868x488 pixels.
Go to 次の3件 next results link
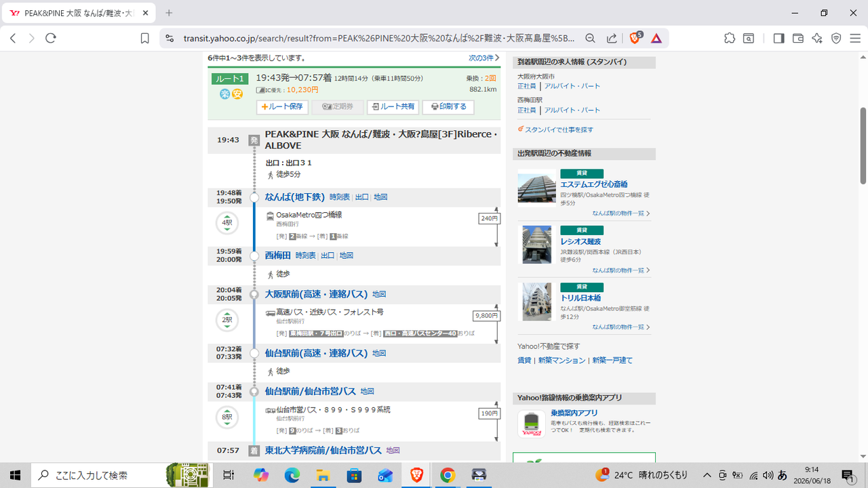click(x=484, y=58)
